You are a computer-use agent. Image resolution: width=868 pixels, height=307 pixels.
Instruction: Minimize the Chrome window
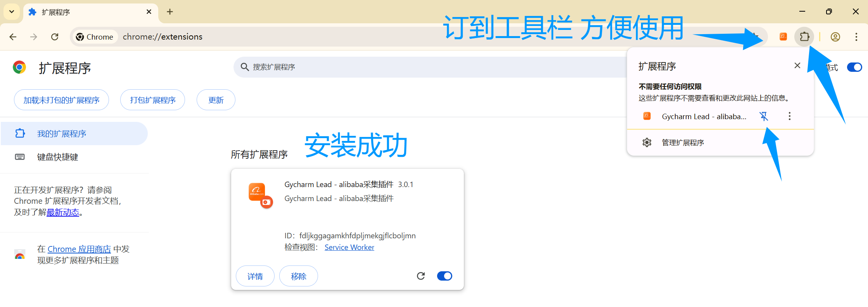click(x=802, y=12)
